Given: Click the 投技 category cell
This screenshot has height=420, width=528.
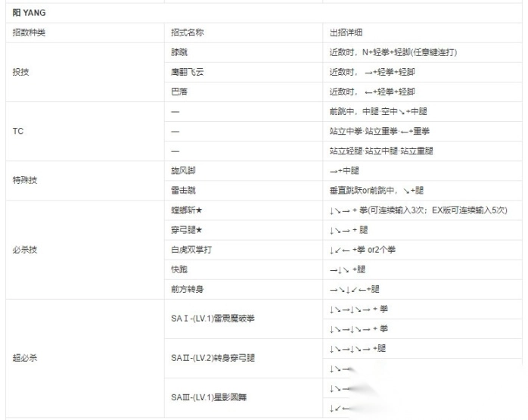Looking at the screenshot, I should pos(21,73).
